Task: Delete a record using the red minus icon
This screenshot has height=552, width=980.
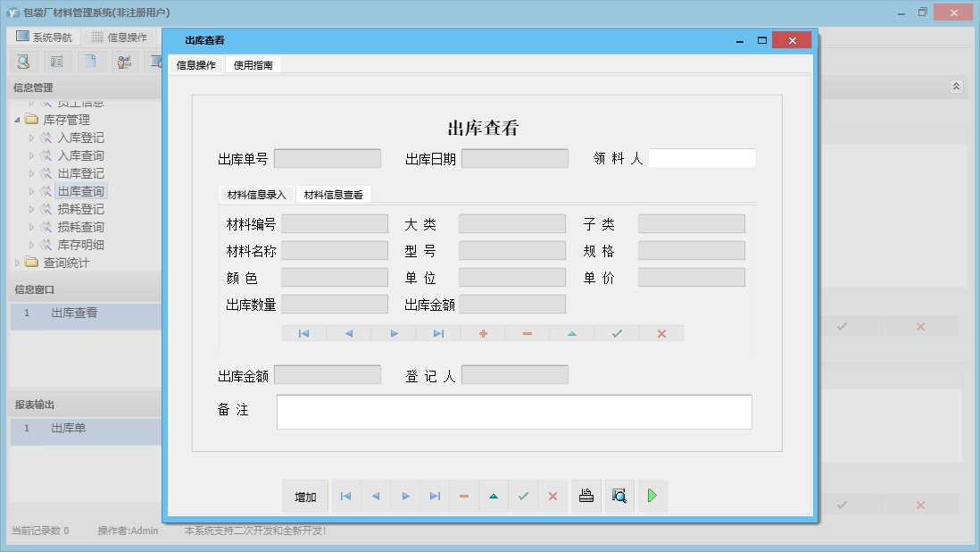Action: (x=464, y=496)
